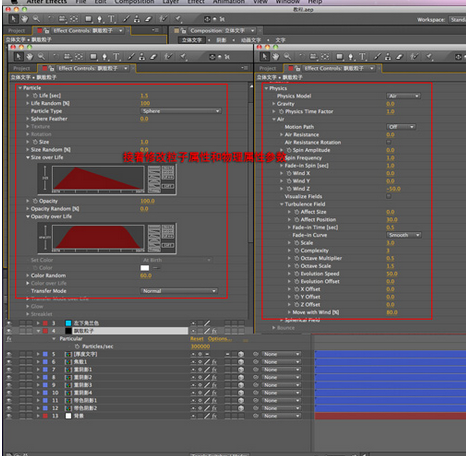Screen dimensions: 466x456
Task: Select the Zoom tool in the left window toolbar
Action: tap(41, 57)
